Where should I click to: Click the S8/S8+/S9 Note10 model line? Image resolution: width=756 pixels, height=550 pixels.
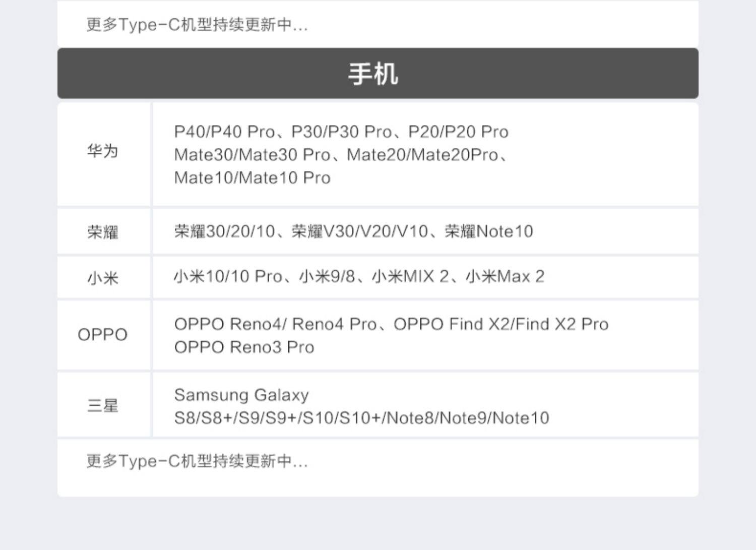click(x=361, y=418)
